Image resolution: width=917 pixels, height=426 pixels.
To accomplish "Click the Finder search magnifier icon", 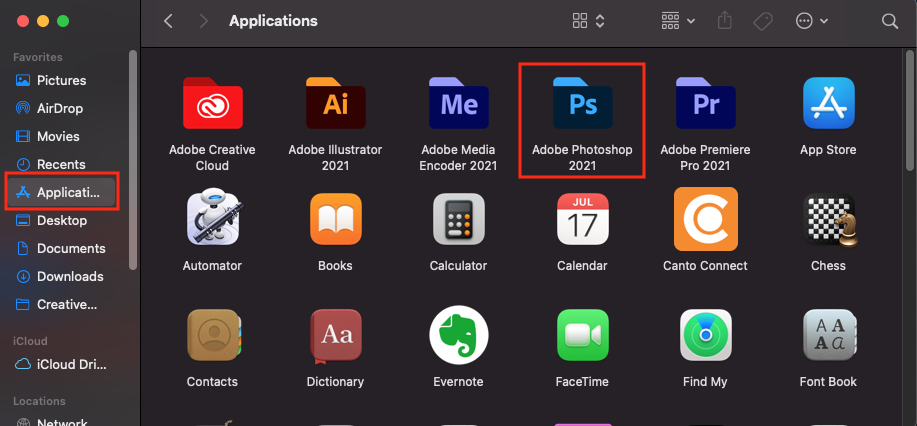I will point(890,22).
